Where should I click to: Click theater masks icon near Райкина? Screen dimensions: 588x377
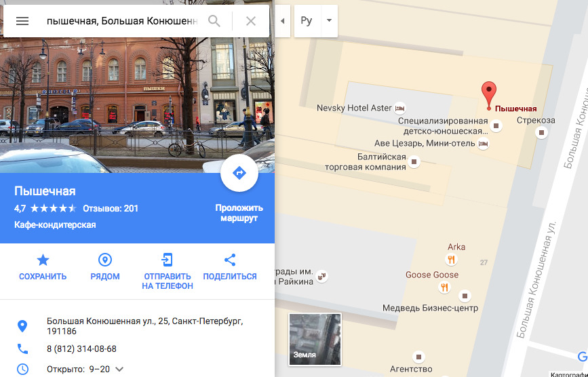tap(321, 277)
